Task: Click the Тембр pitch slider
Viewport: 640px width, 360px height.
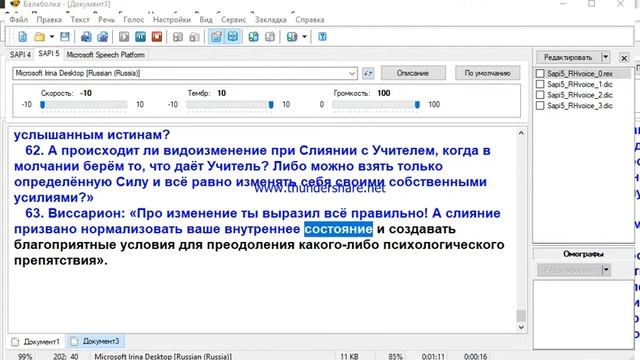Action: [x=230, y=105]
